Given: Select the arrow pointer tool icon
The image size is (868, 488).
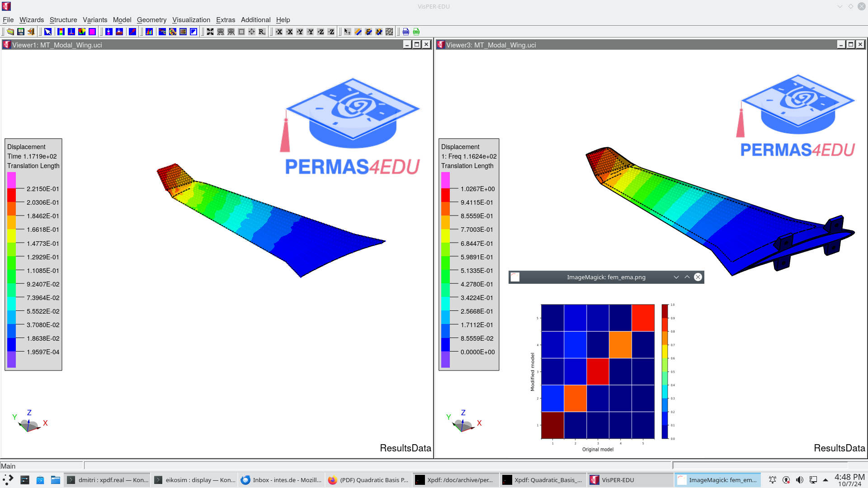Looking at the screenshot, I should [x=48, y=32].
